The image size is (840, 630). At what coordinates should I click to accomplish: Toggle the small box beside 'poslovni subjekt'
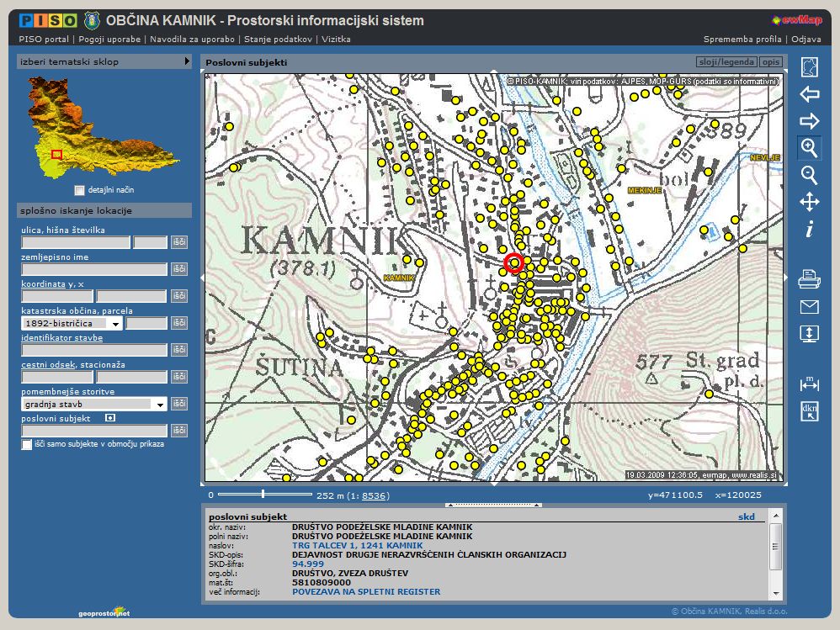click(109, 417)
